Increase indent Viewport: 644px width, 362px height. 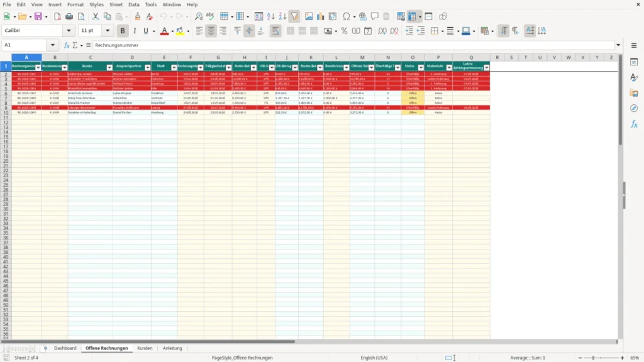[x=409, y=31]
